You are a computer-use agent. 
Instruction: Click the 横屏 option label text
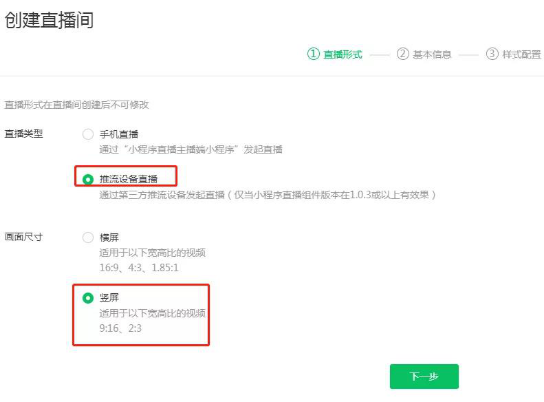(109, 238)
